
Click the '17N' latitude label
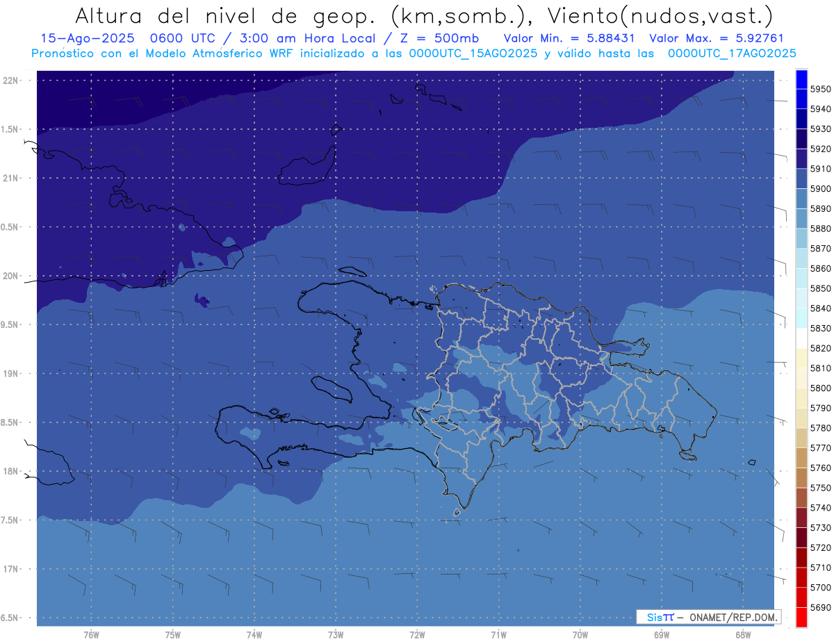pyautogui.click(x=11, y=570)
